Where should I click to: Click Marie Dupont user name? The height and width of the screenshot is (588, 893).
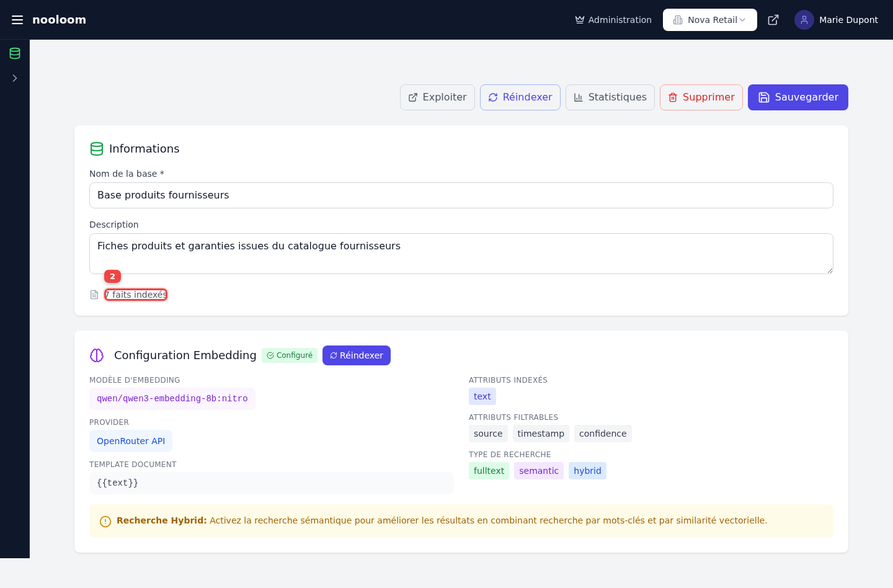848,20
